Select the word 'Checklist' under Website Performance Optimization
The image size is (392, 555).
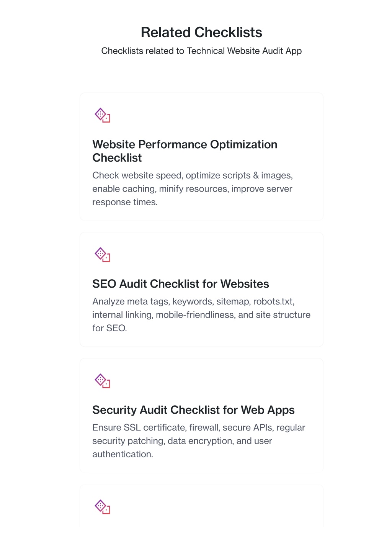coord(117,158)
